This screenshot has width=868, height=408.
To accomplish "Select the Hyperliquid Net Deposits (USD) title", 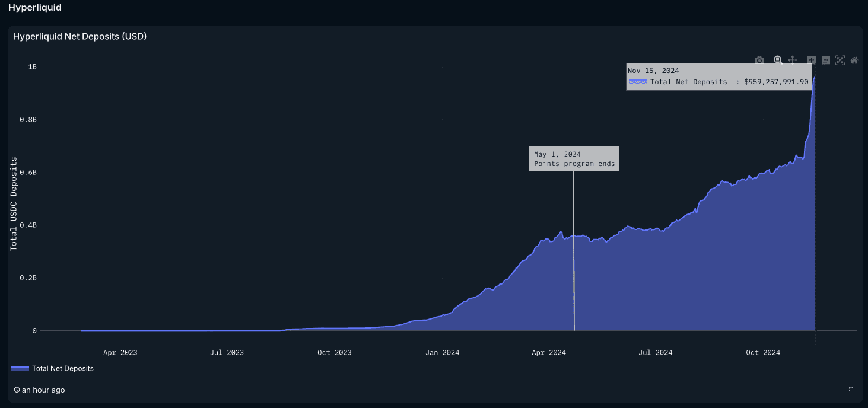I will (x=81, y=36).
